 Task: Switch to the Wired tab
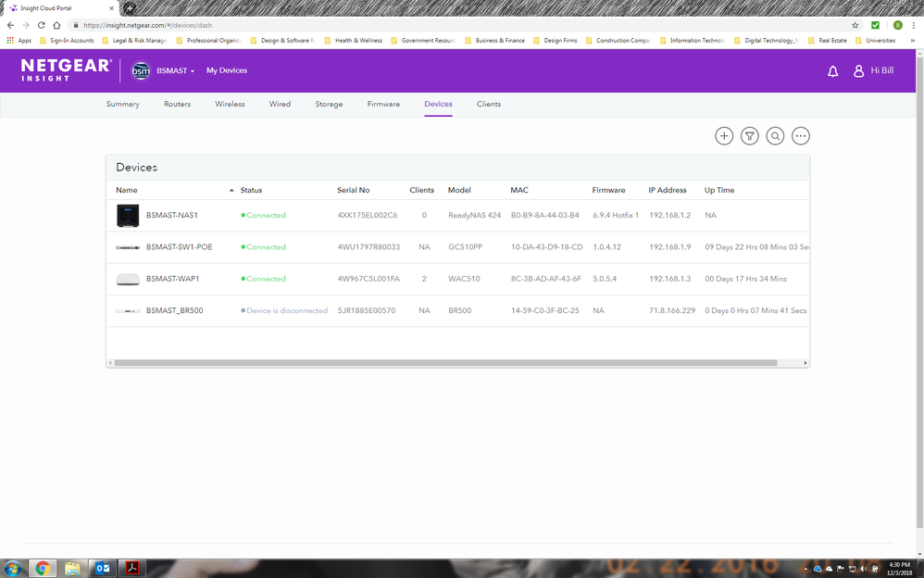(x=280, y=105)
